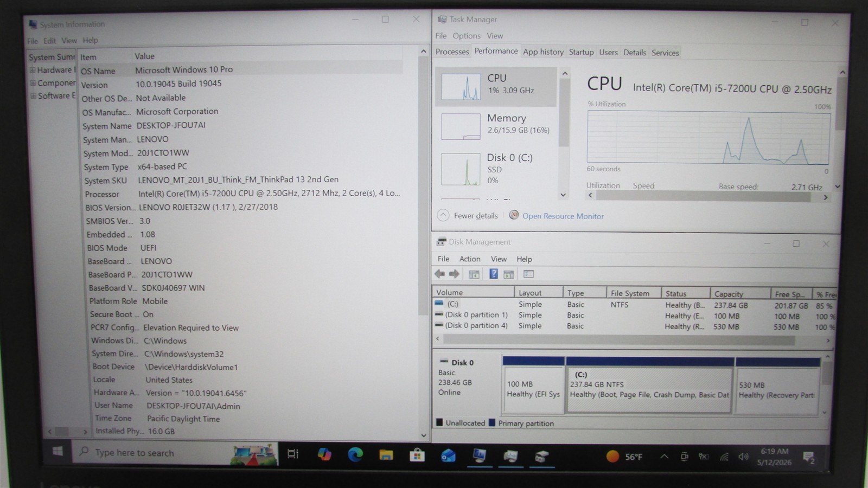Screen dimensions: 868x488
Task: Open Task Manager View menu
Action: coord(495,36)
